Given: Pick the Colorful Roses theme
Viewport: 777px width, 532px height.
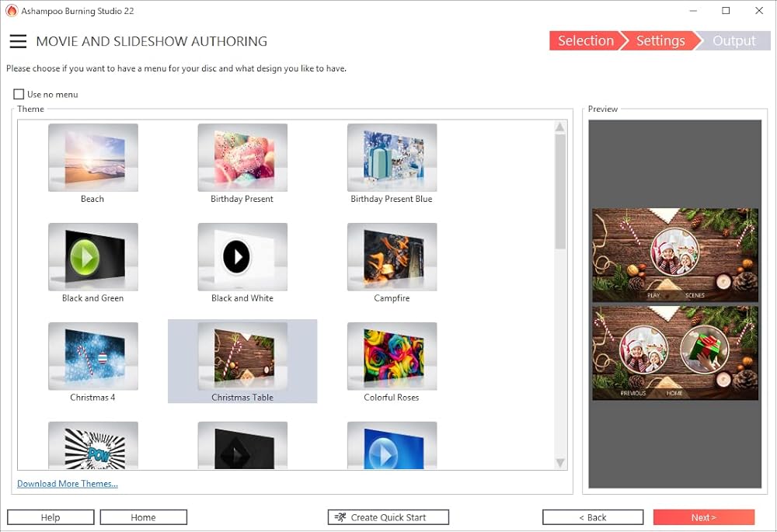Looking at the screenshot, I should coord(392,356).
